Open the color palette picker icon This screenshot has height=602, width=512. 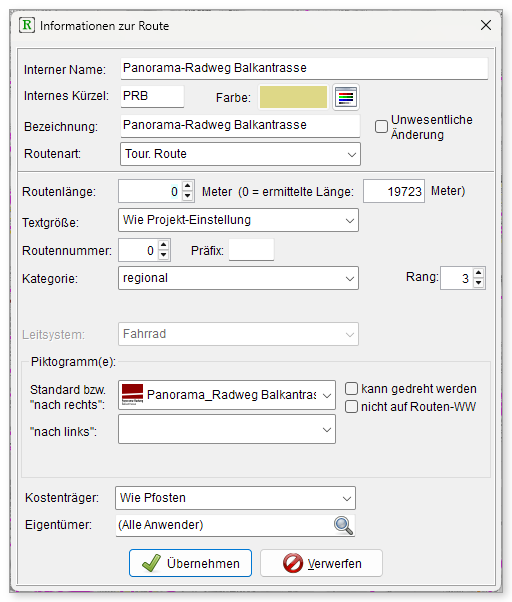tap(346, 97)
